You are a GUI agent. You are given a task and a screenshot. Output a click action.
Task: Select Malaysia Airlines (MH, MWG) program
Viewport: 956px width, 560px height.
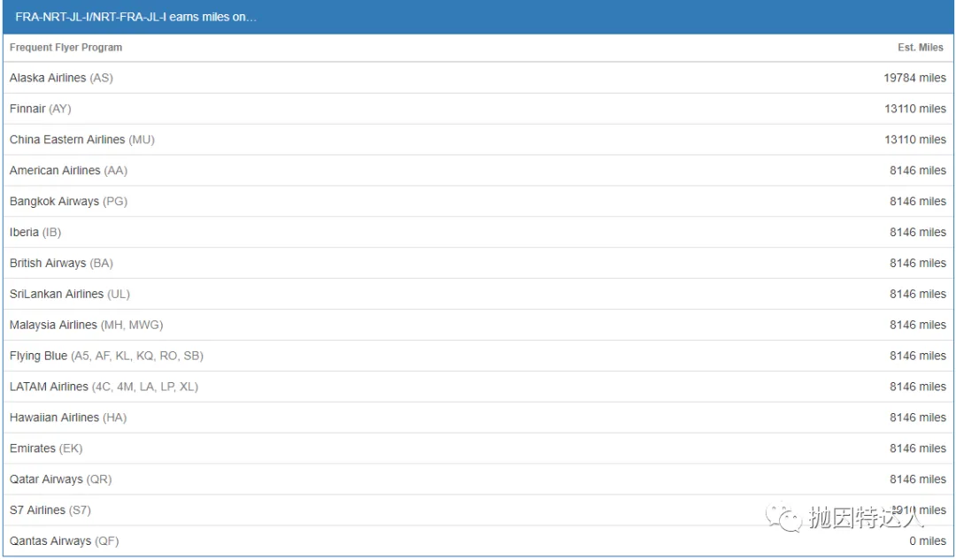[x=86, y=325]
